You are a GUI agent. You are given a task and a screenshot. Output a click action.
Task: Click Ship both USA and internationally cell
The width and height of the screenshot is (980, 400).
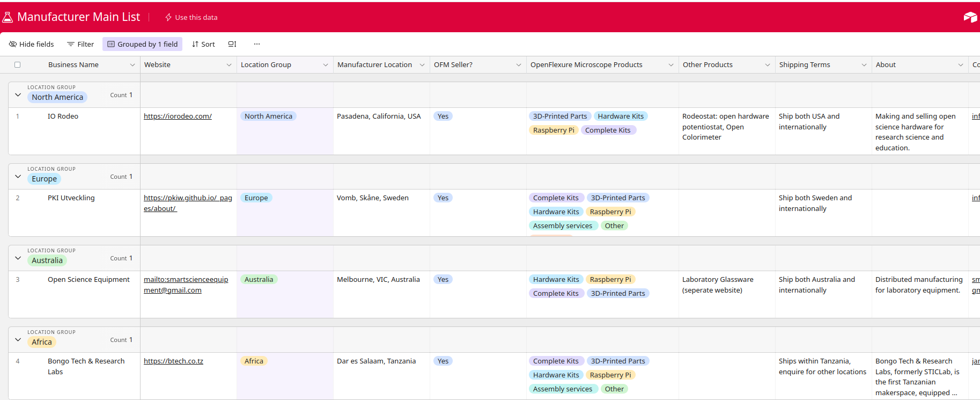click(x=823, y=132)
